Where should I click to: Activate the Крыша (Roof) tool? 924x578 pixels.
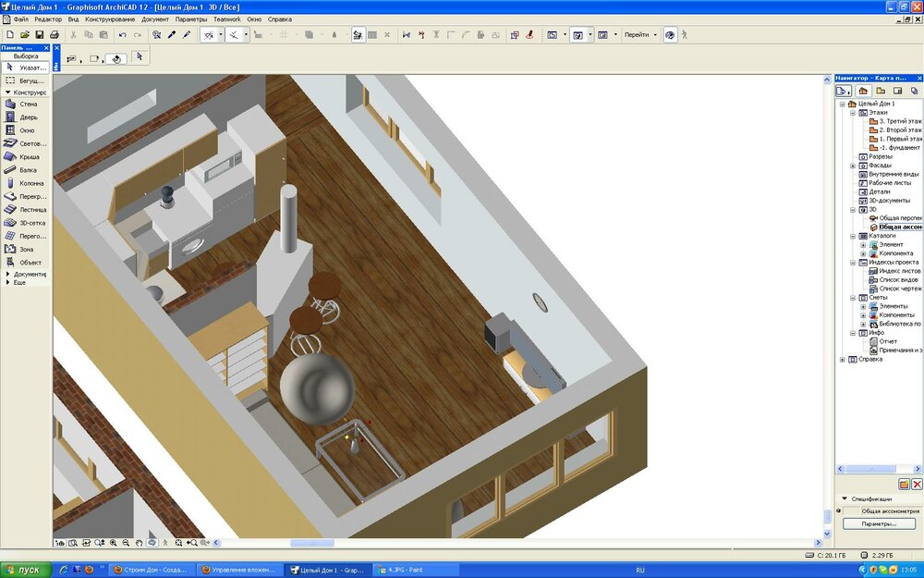[26, 157]
